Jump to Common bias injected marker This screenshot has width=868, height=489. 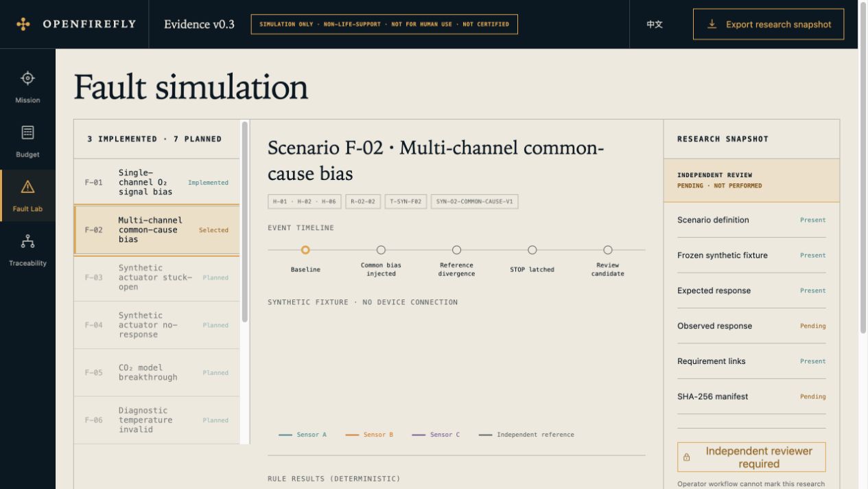coord(381,250)
